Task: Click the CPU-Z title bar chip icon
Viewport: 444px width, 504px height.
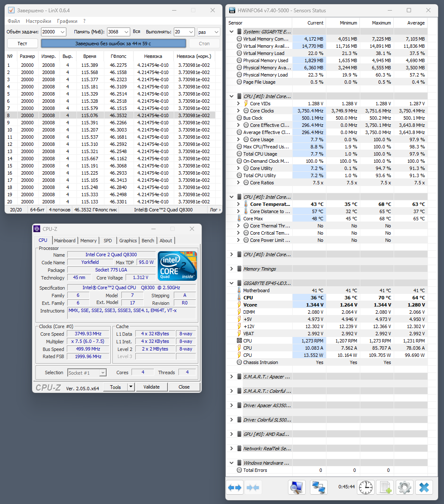Action: 37,229
